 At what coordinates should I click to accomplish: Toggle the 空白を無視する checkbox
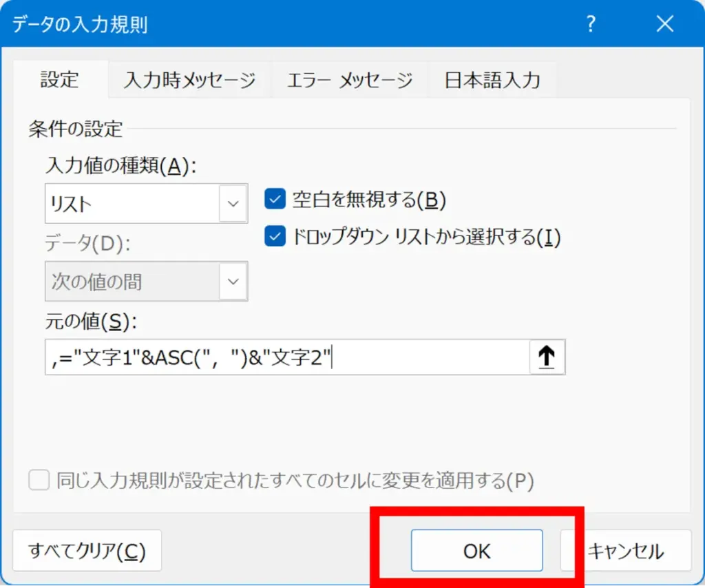pyautogui.click(x=275, y=200)
